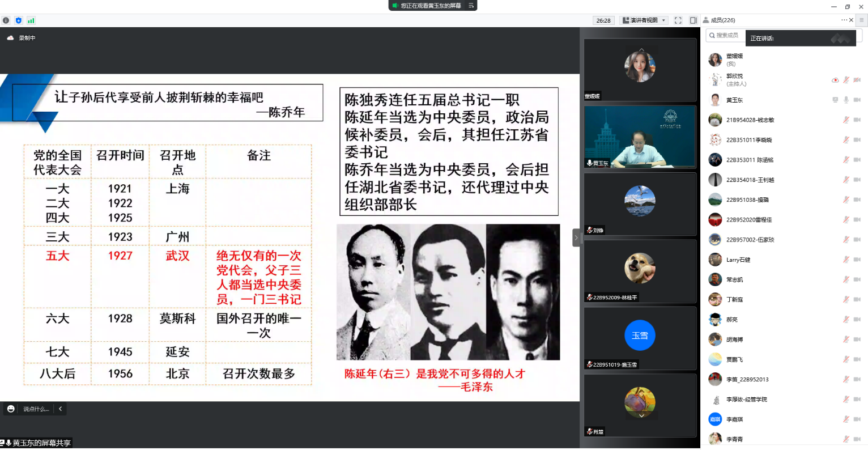Check the green network signal strength icon
Viewport: 868px width, 450px height.
tap(31, 20)
